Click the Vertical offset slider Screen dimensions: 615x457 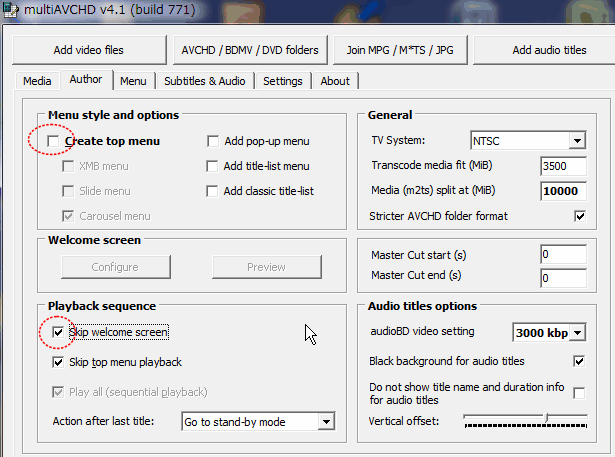pos(525,419)
